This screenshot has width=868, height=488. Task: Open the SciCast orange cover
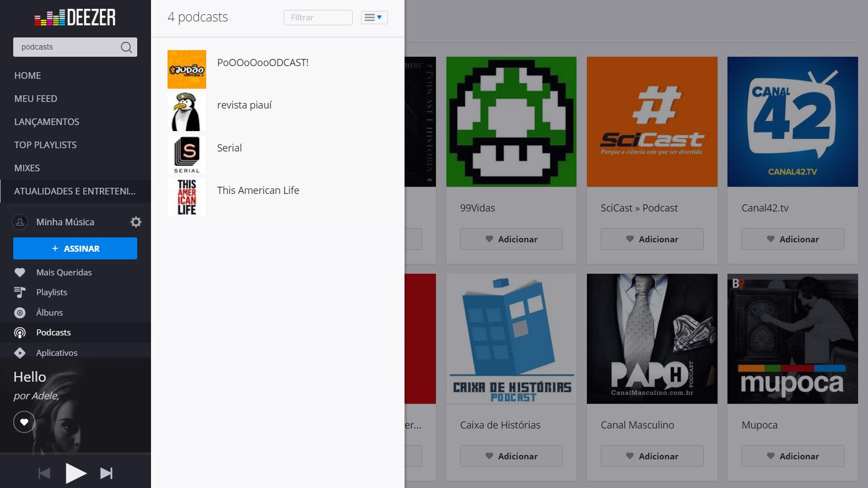[x=652, y=122]
